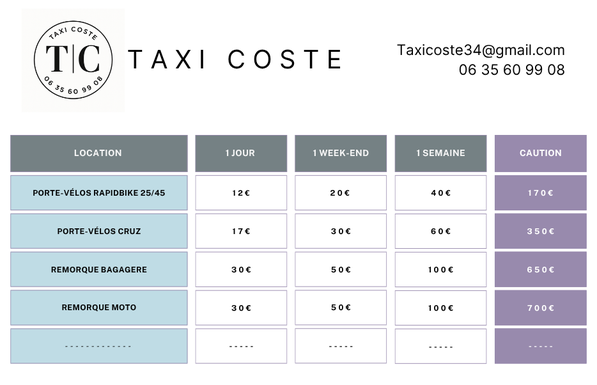The width and height of the screenshot is (597, 385).
Task: Select the TAXI COSTE title text
Action: (x=235, y=59)
